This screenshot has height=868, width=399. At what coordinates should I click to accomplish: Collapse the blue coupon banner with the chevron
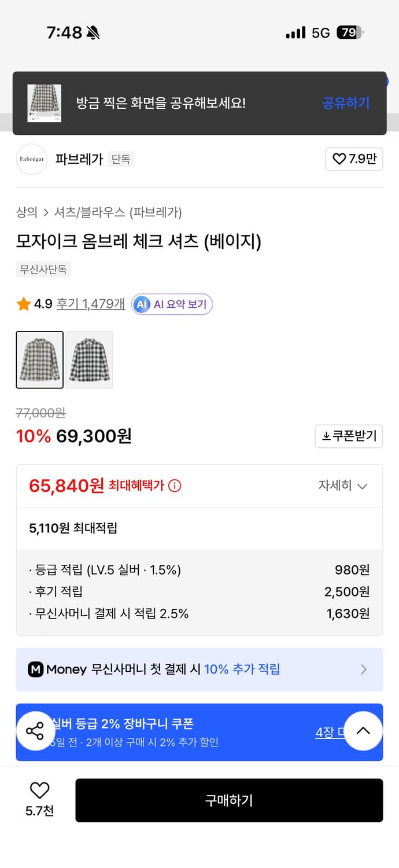pyautogui.click(x=363, y=731)
